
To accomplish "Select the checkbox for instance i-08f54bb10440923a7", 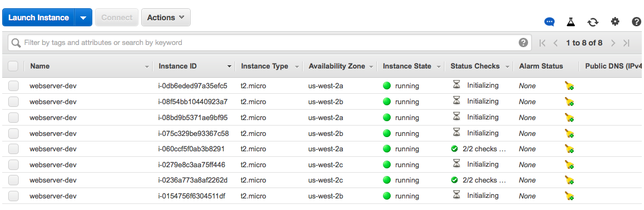I will (x=14, y=102).
